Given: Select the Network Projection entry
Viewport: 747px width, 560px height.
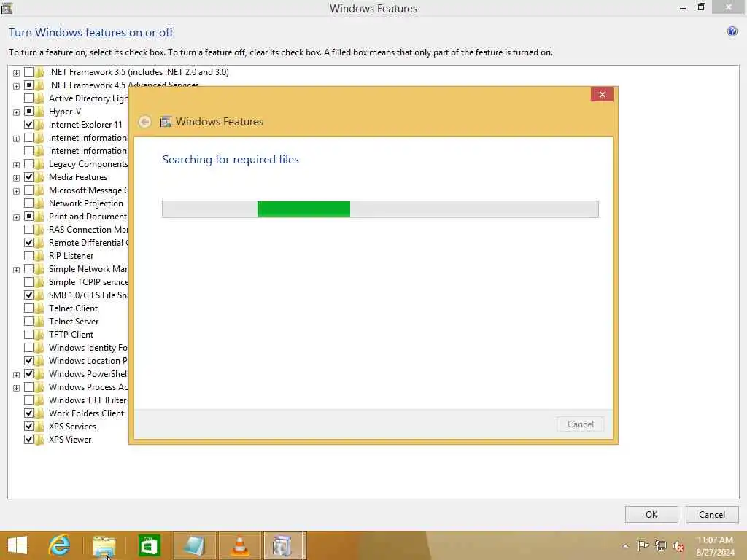Looking at the screenshot, I should (86, 203).
